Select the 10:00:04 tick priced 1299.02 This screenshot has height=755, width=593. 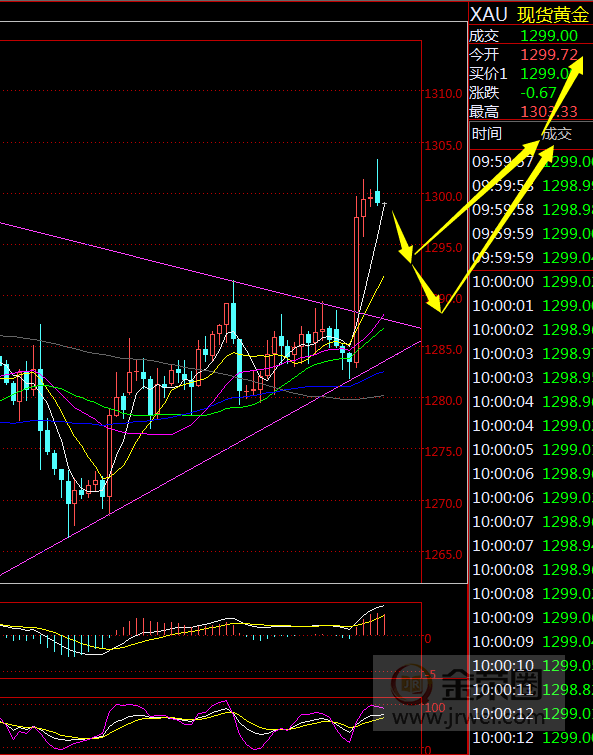532,426
